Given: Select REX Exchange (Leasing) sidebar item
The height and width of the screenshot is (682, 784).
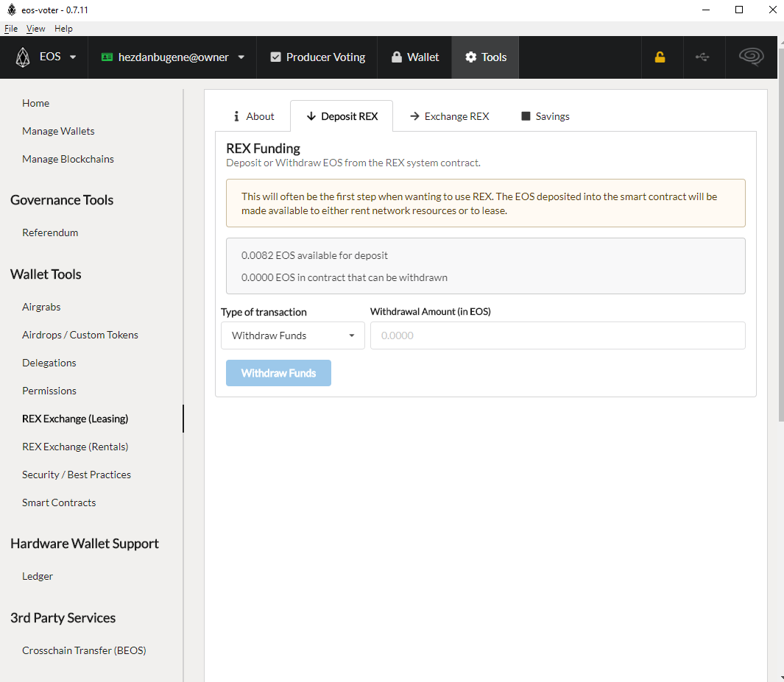Looking at the screenshot, I should point(75,419).
